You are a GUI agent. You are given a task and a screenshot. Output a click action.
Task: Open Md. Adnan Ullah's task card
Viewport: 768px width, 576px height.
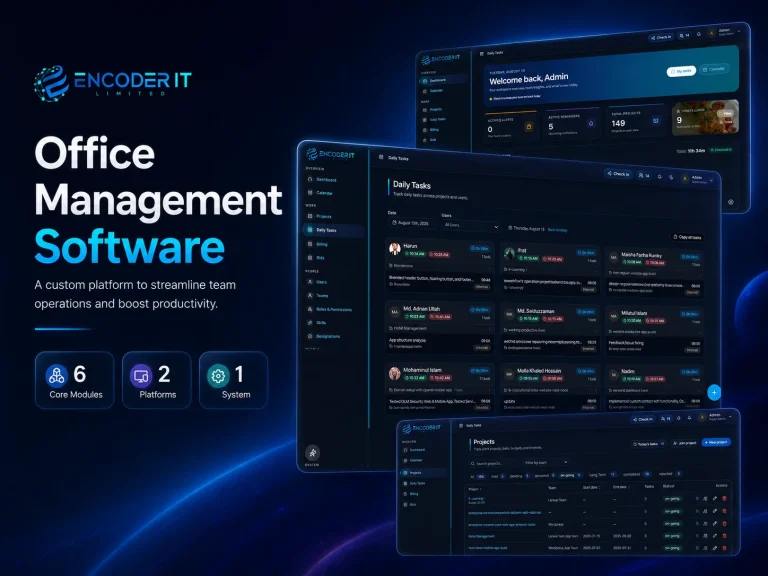coord(439,328)
